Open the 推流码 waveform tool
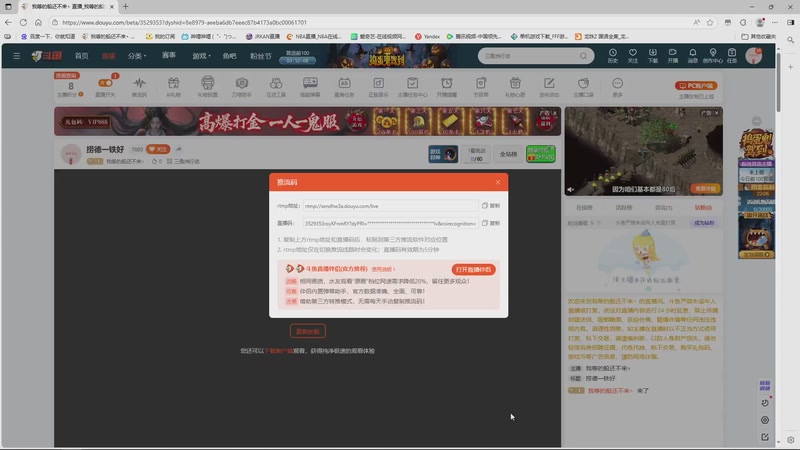 (x=139, y=86)
